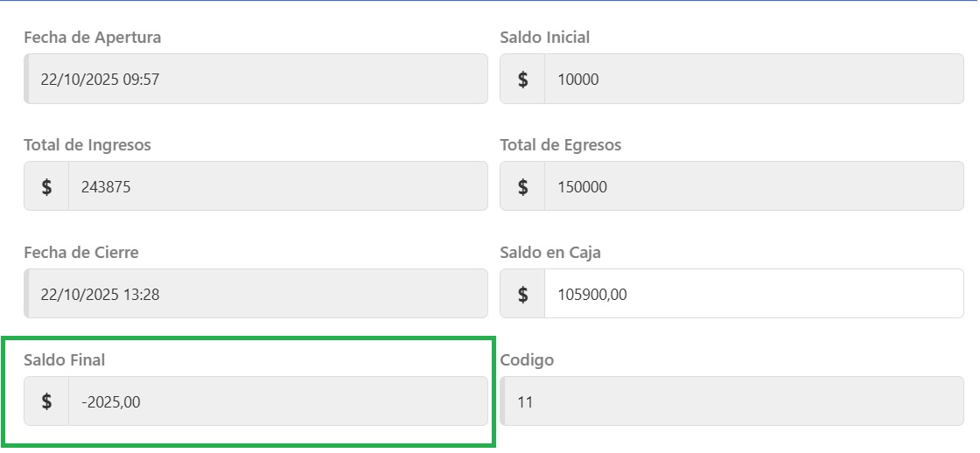Image resolution: width=980 pixels, height=453 pixels.
Task: Click into the Total de Ingresos field
Action: tap(277, 186)
